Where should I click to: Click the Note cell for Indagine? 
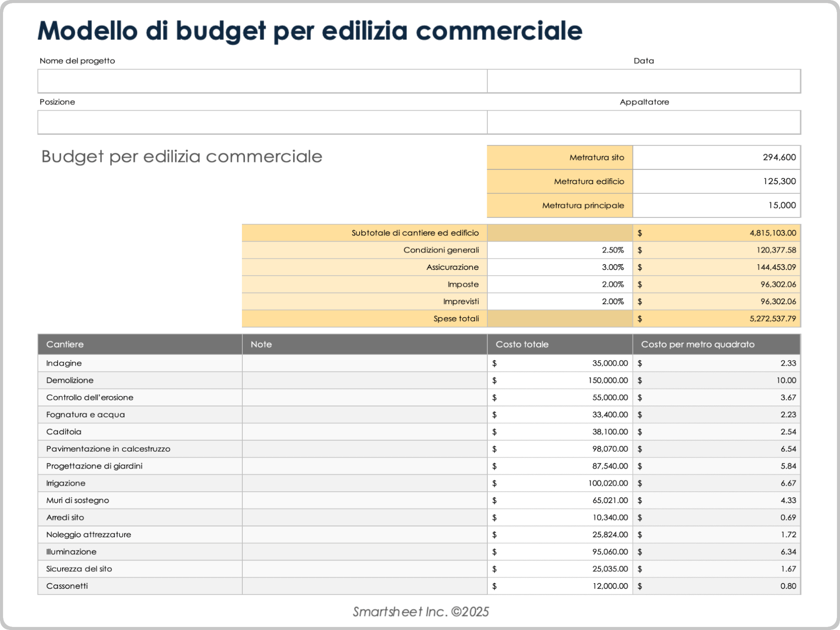pos(364,364)
